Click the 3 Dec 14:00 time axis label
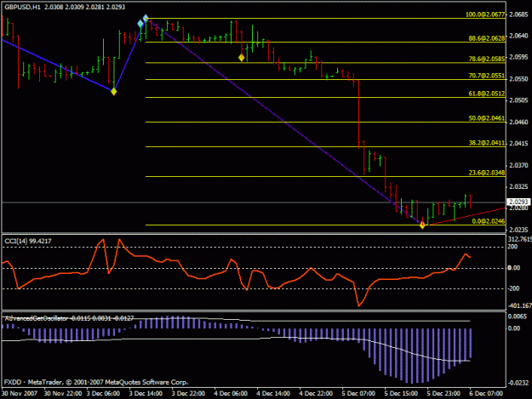Image resolution: width=532 pixels, height=399 pixels. click(x=146, y=394)
